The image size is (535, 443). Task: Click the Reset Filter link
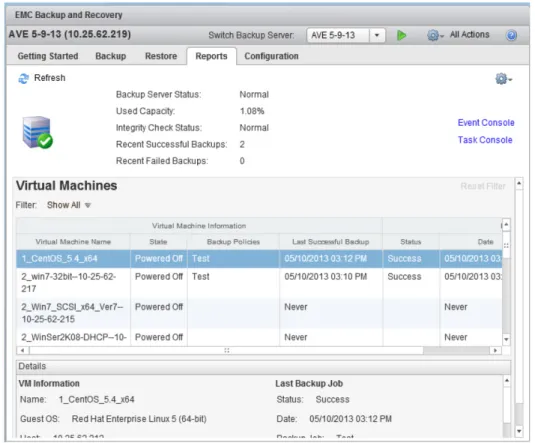click(x=483, y=186)
